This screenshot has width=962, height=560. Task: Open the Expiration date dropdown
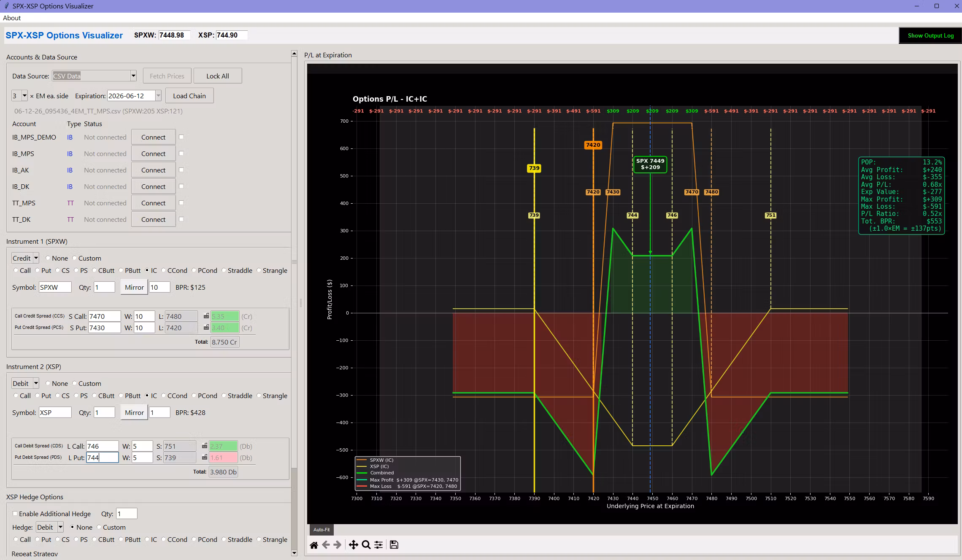pyautogui.click(x=158, y=96)
